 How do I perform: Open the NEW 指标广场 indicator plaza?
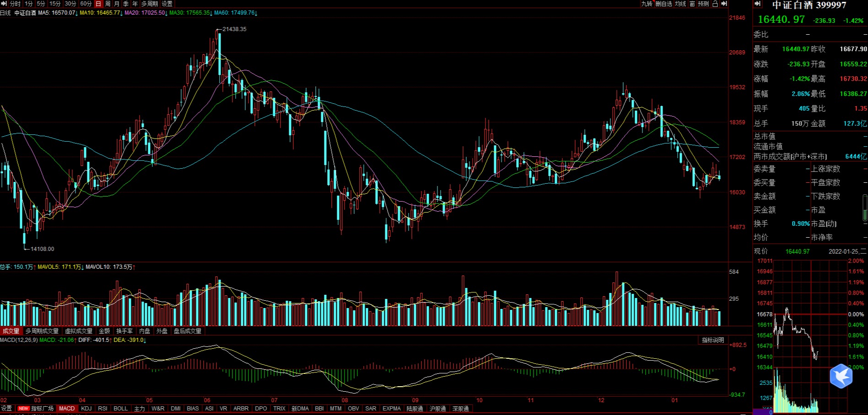point(36,409)
